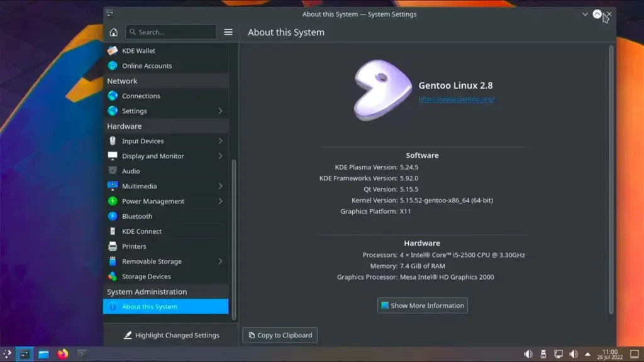Click the main panel vertical scrollbar

611,180
